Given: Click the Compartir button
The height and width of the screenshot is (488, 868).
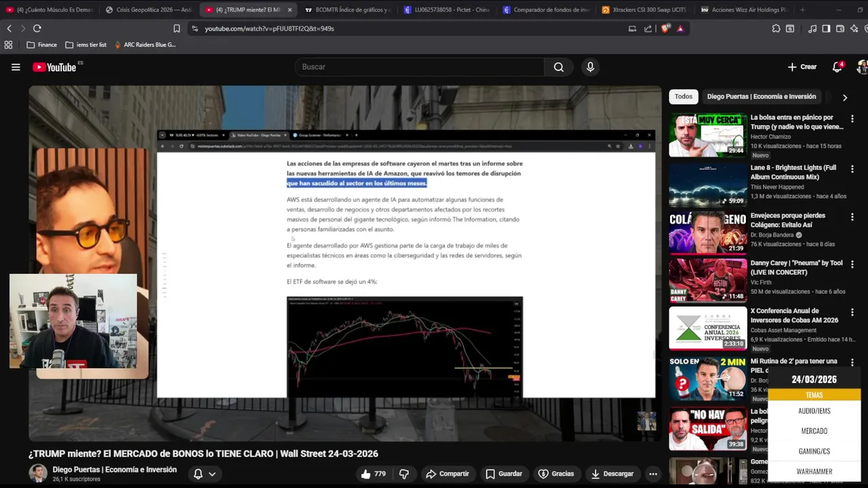Looking at the screenshot, I should coord(447,474).
